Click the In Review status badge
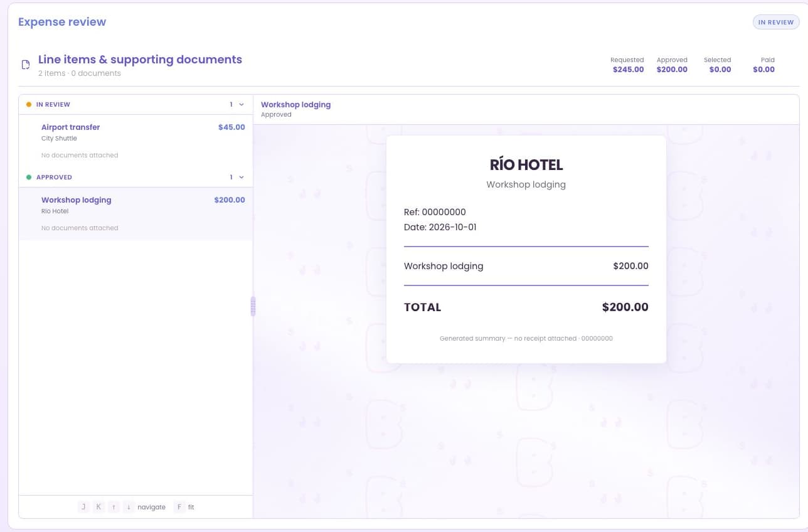808x532 pixels. (776, 22)
